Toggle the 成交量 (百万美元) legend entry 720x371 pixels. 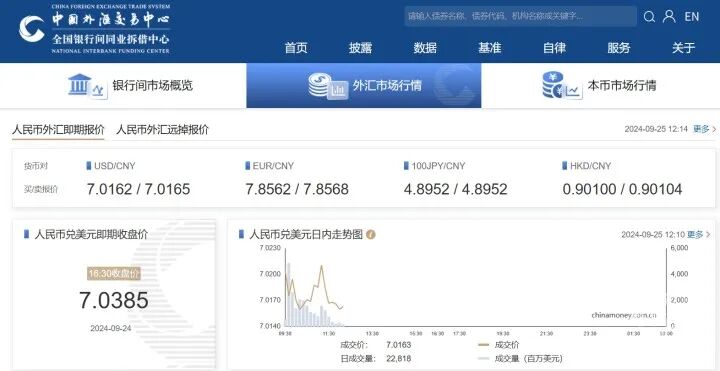tap(520, 359)
